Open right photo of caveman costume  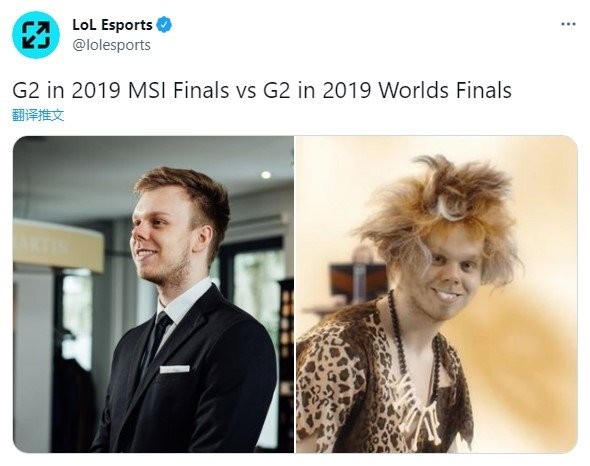pos(437,294)
